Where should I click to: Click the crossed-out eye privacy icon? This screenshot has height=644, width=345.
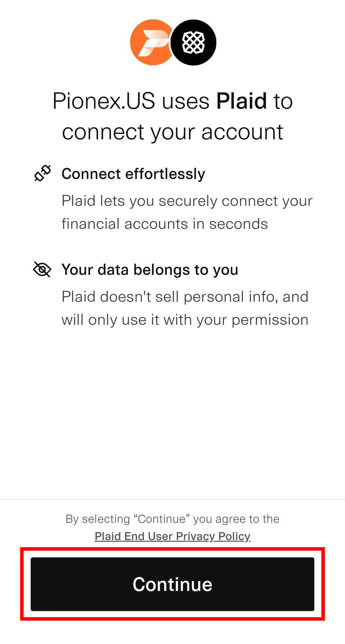pos(42,269)
